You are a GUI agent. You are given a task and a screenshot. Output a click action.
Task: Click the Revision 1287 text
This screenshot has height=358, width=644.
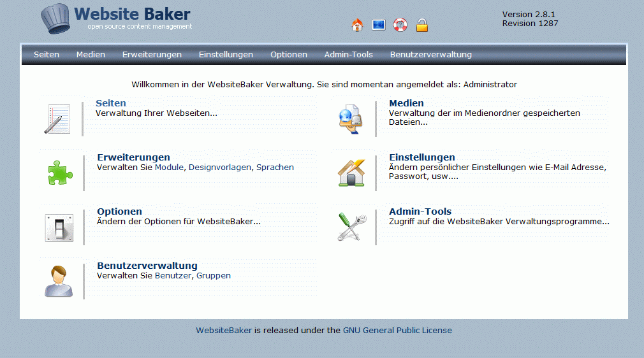pos(531,24)
